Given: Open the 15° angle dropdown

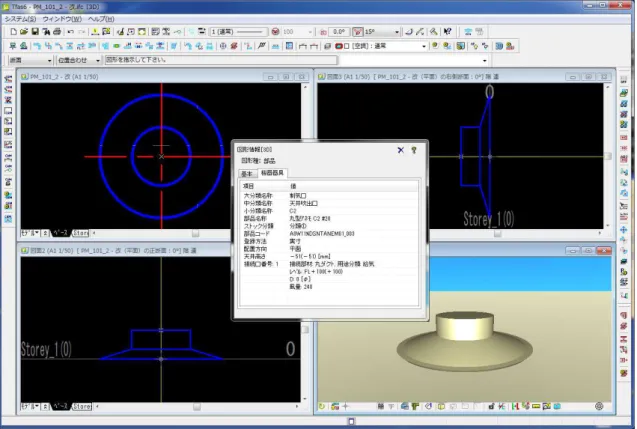Looking at the screenshot, I should (397, 32).
